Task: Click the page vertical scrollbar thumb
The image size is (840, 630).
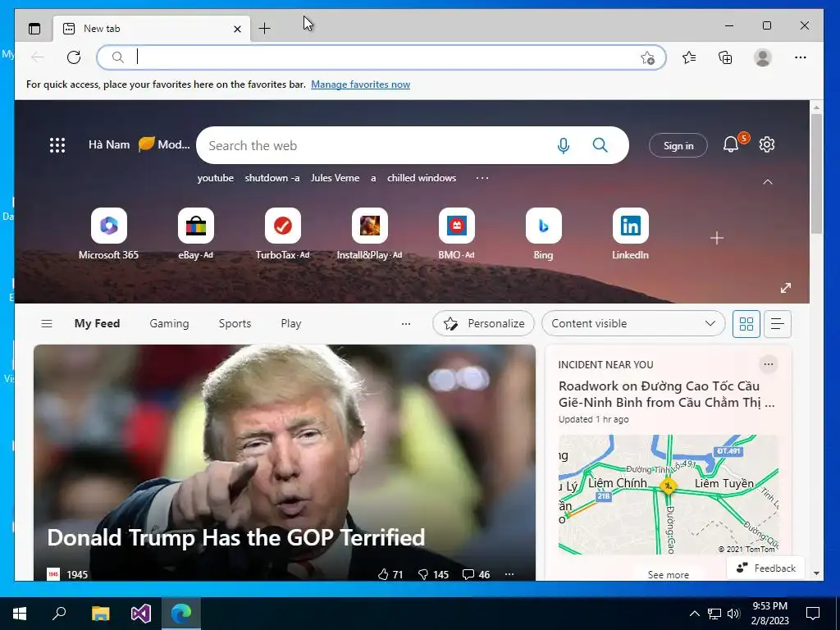Action: click(816, 173)
